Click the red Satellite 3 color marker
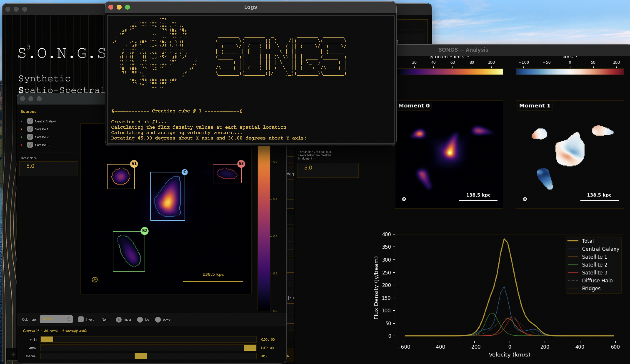This screenshot has height=364, width=630. point(21,145)
